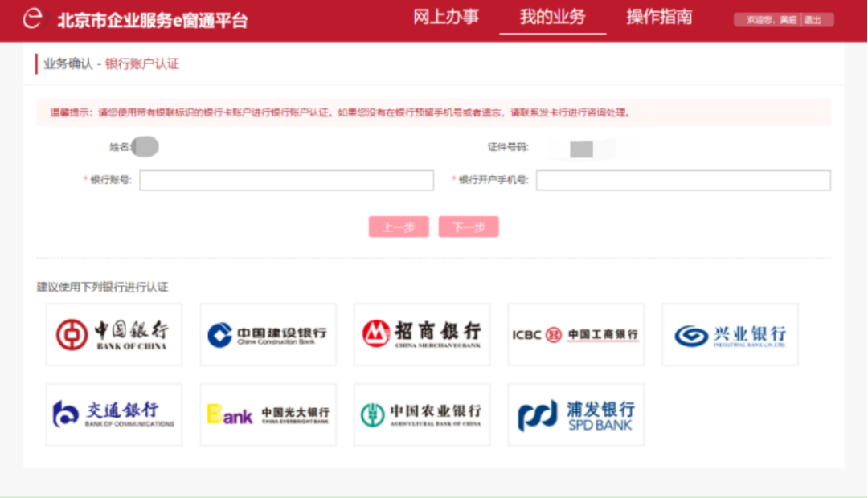This screenshot has width=868, height=498.
Task: Select the China Merchants Bank logo
Action: (x=422, y=334)
